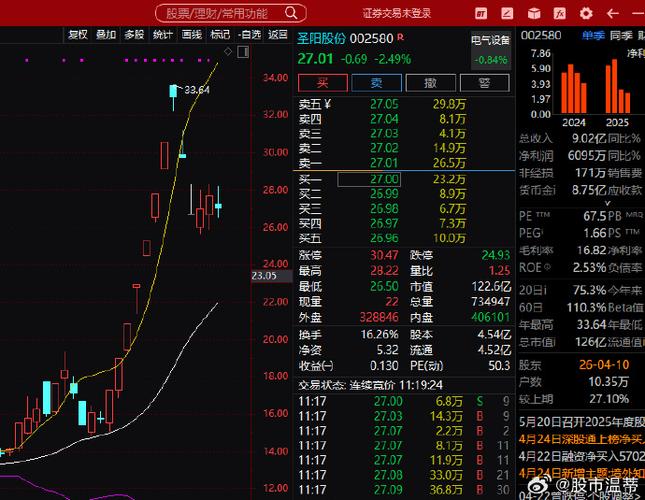Screen dimensions: 645x500
Task: Select 叠加 in chart toolbar
Action: (106, 35)
